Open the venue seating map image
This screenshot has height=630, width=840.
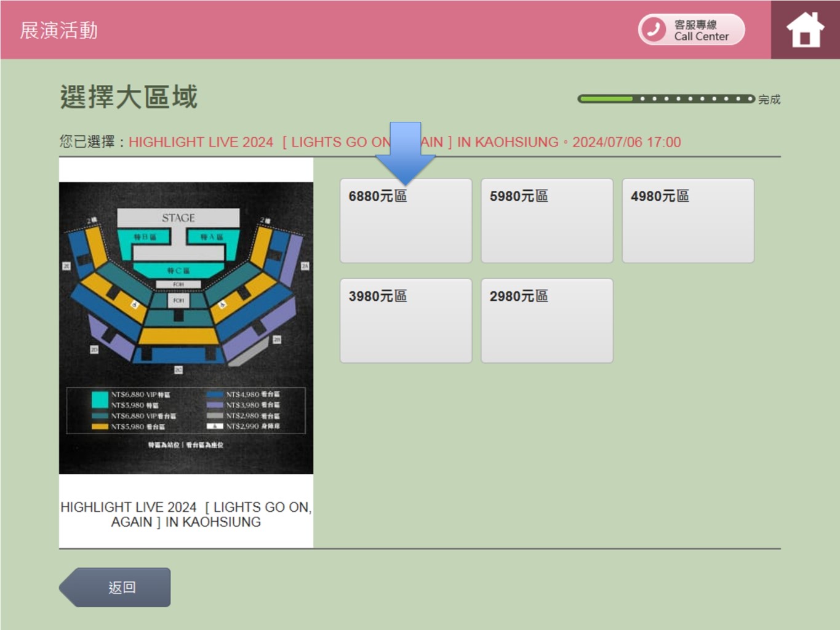point(186,328)
